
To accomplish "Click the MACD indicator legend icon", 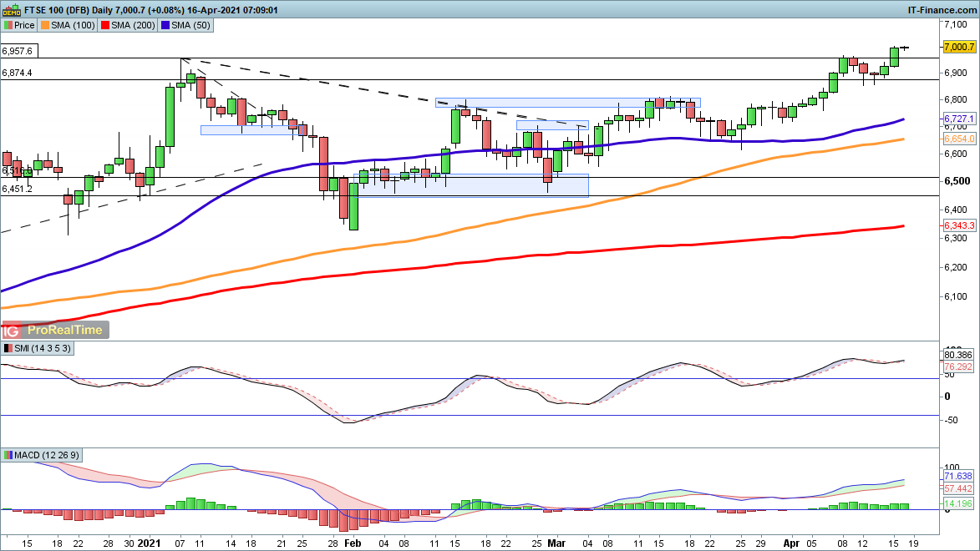I will [x=8, y=455].
